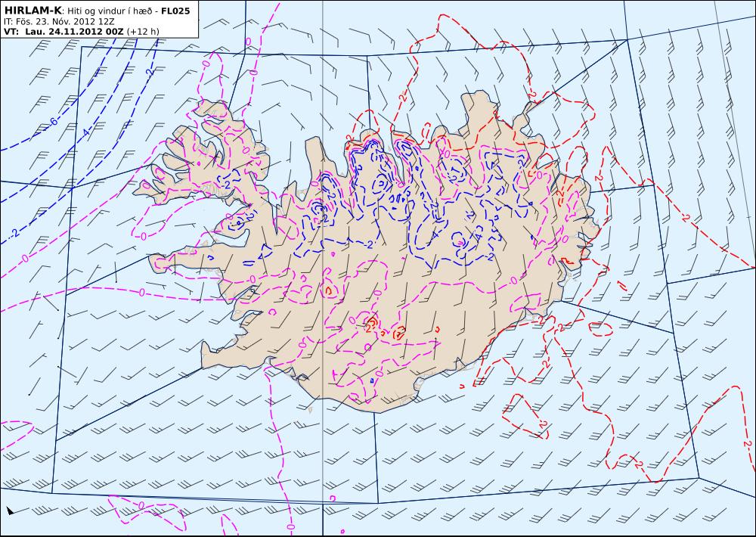The image size is (756, 537).
Task: Click the (+12 h) forecast offset label
Action: 143,31
